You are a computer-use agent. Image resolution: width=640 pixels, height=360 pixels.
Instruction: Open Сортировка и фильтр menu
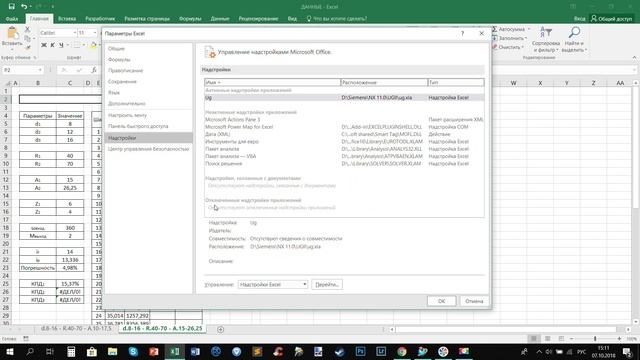pyautogui.click(x=546, y=39)
